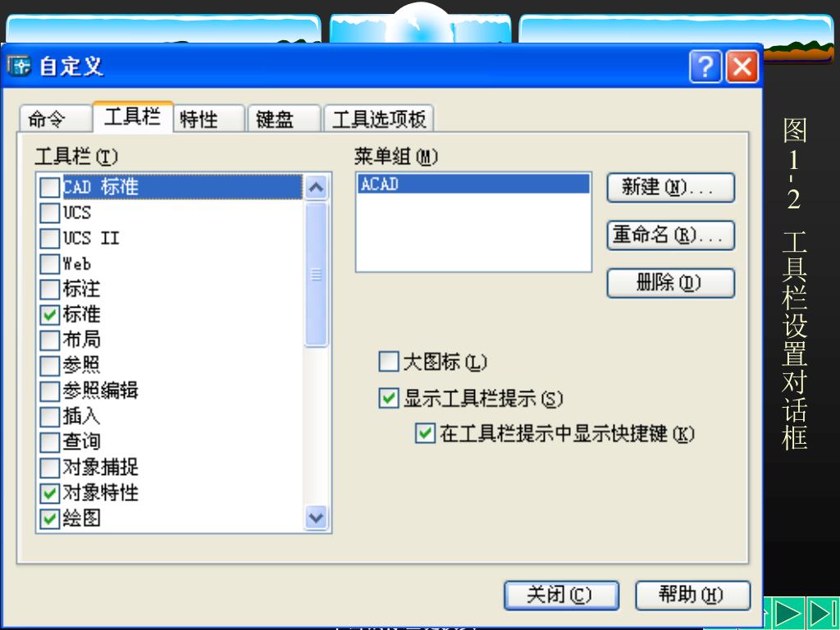
Task: Uncheck the 绘图 toolbar checkbox
Action: tap(50, 518)
